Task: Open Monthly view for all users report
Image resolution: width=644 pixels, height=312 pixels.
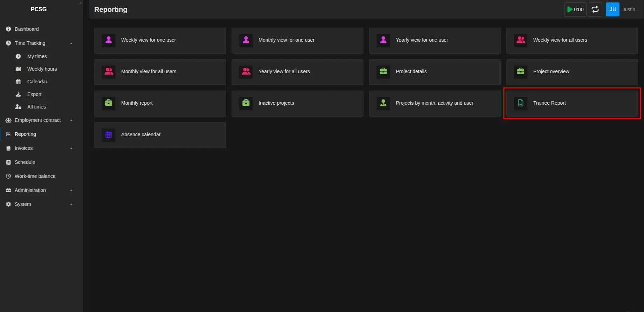Action: pyautogui.click(x=160, y=72)
